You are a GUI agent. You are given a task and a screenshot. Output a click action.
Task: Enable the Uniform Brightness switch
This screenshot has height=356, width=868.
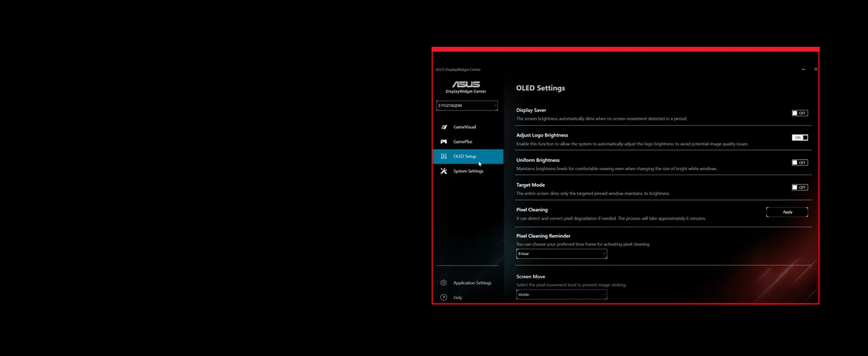tap(800, 163)
